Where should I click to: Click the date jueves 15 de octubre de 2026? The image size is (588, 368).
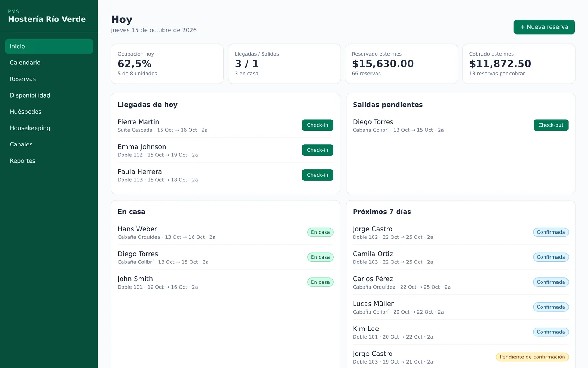154,30
